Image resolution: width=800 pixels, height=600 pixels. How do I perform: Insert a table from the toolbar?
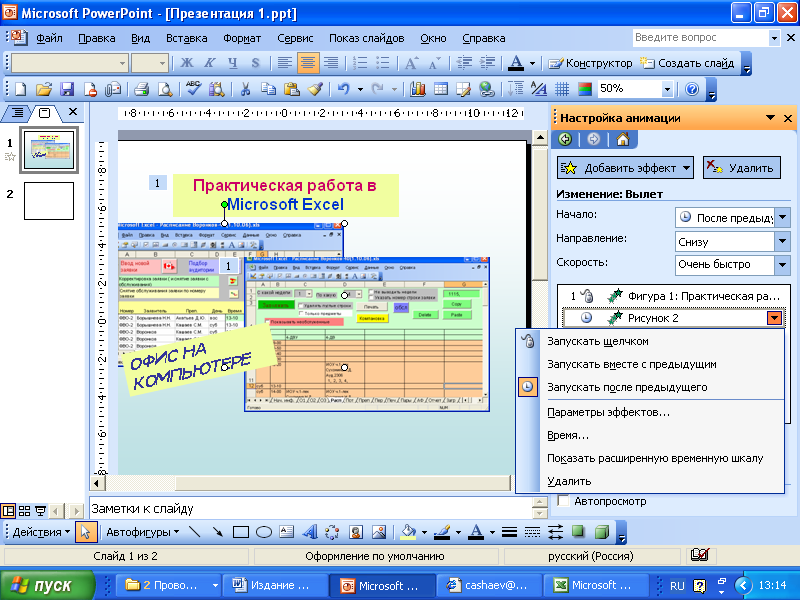pos(441,89)
